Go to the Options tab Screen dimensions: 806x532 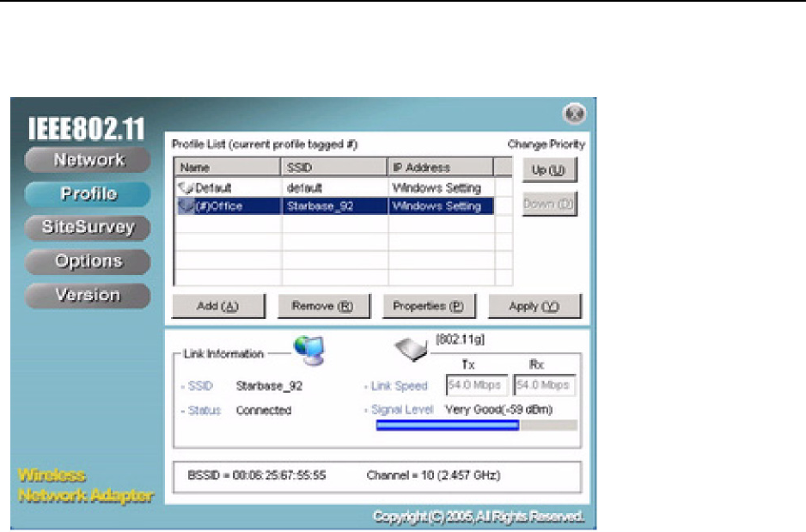(88, 261)
